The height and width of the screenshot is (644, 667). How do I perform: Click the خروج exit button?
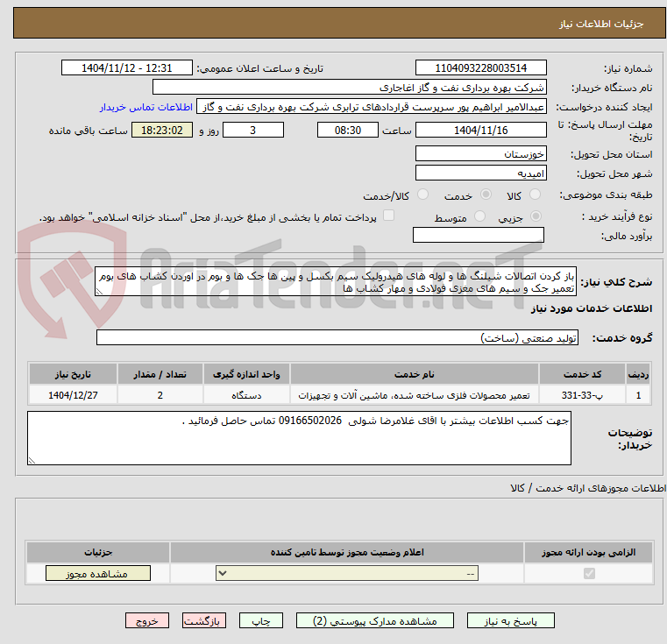pyautogui.click(x=147, y=620)
